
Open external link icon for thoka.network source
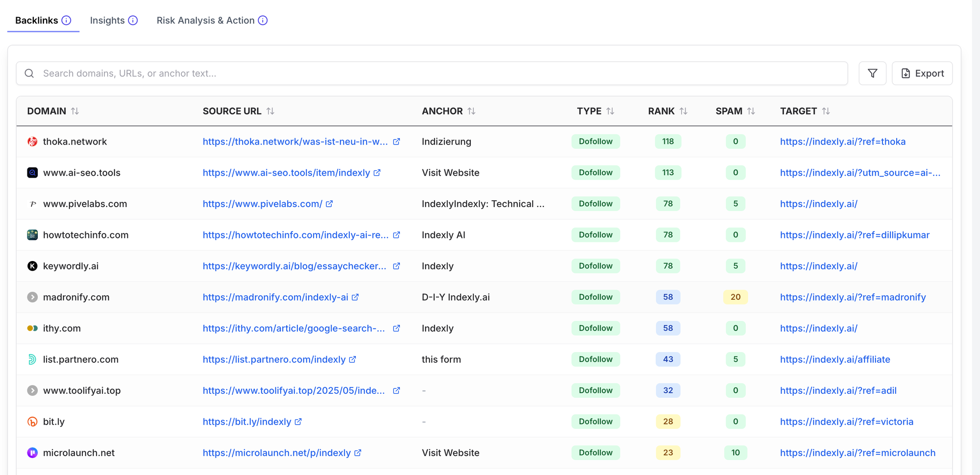(x=396, y=142)
